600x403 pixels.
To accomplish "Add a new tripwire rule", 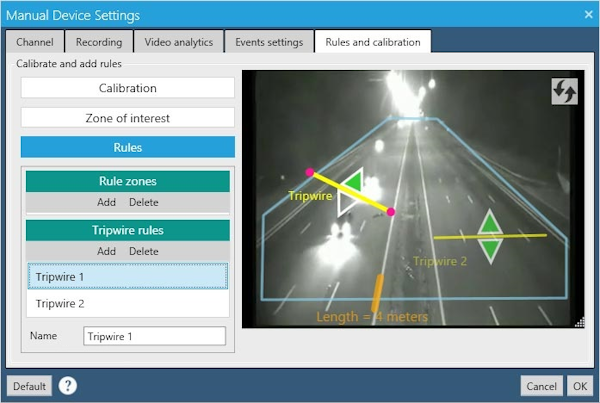I will coord(106,251).
